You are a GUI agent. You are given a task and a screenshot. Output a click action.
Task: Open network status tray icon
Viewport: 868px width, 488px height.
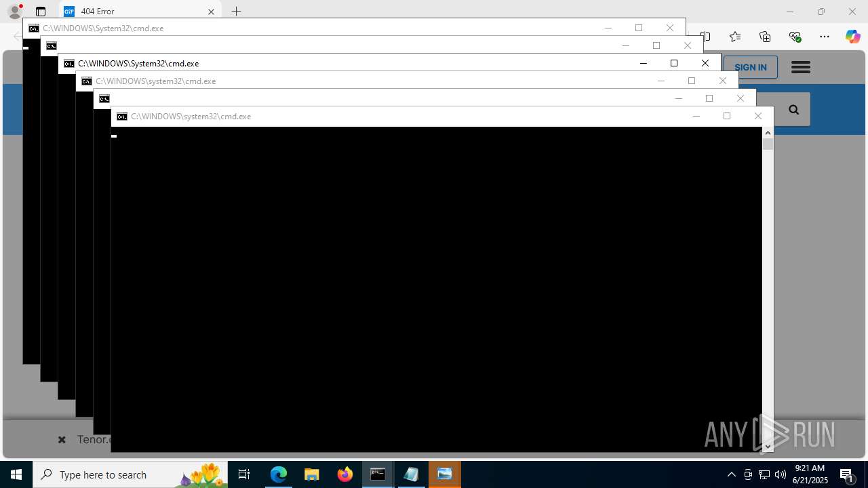pos(764,474)
